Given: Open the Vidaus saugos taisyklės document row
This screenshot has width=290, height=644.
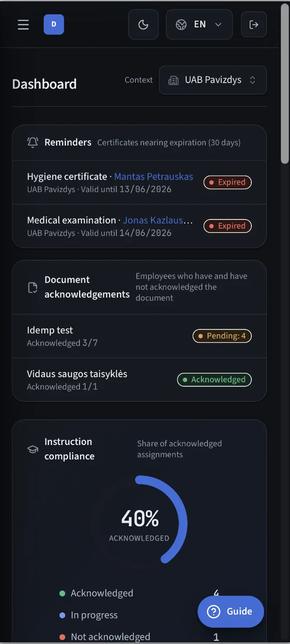Looking at the screenshot, I should click(x=139, y=380).
